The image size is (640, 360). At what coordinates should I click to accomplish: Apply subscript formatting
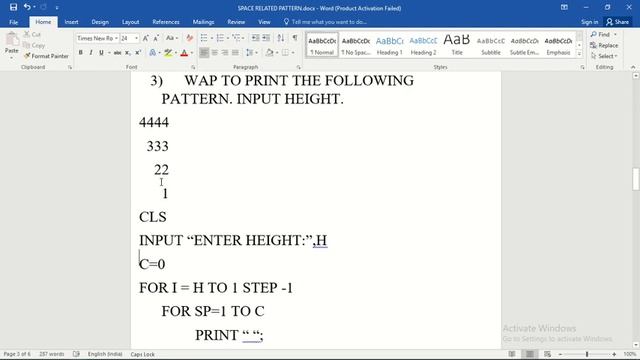click(128, 53)
